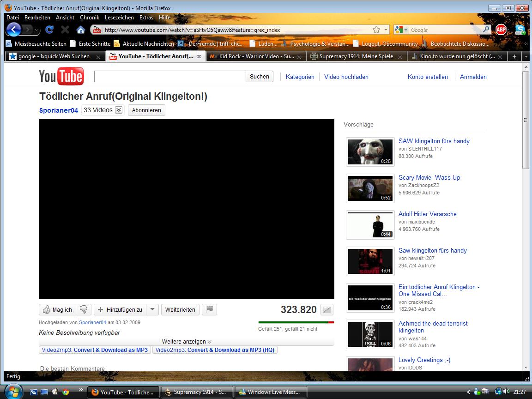Open the Adblock Plus ABP icon

(x=501, y=30)
